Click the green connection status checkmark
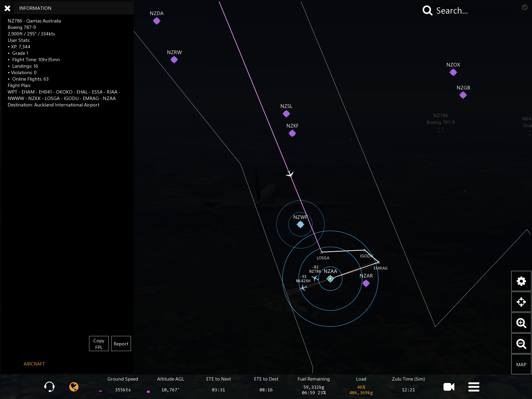 coord(525,7)
